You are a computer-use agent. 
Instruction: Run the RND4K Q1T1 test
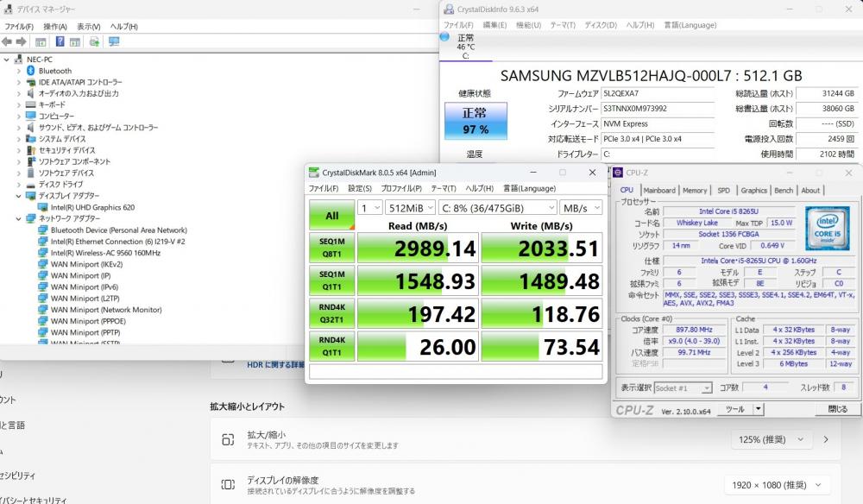click(x=332, y=346)
